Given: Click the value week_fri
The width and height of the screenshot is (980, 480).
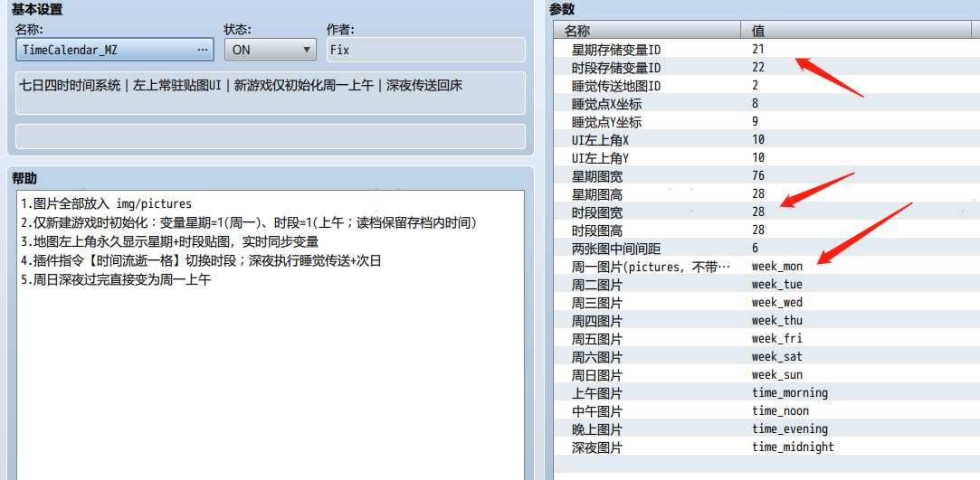Looking at the screenshot, I should click(x=777, y=338).
